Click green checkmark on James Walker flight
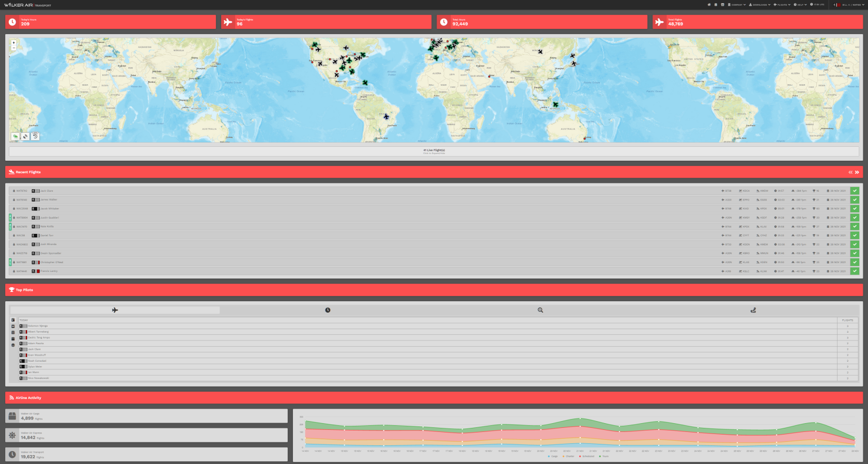 (x=855, y=199)
